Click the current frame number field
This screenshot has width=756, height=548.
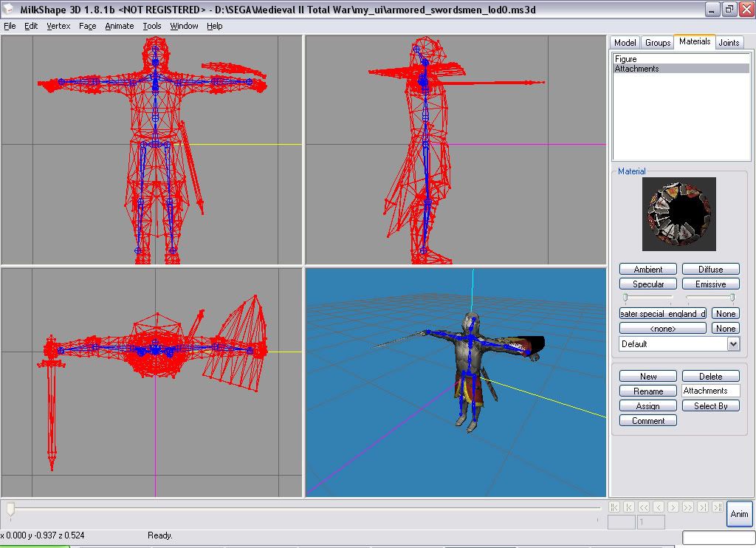[x=622, y=522]
